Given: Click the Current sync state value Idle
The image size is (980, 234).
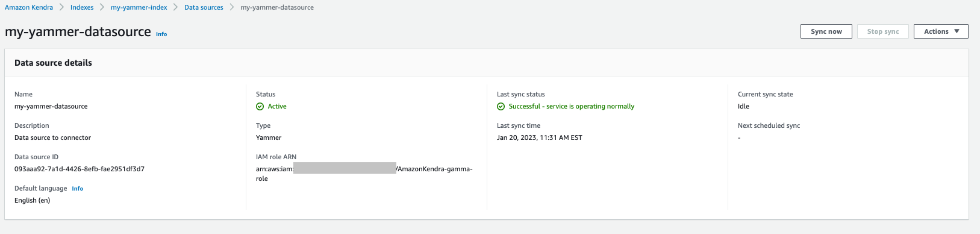Looking at the screenshot, I should pos(744,106).
